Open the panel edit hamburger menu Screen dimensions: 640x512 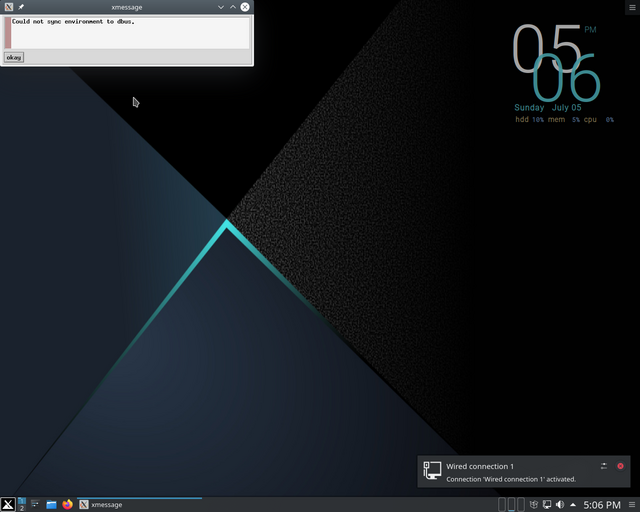632,505
